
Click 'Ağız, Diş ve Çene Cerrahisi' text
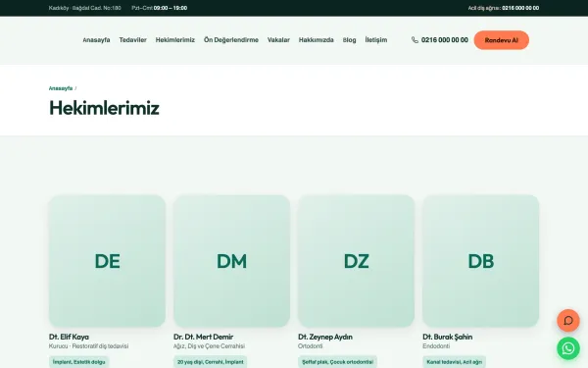(209, 346)
